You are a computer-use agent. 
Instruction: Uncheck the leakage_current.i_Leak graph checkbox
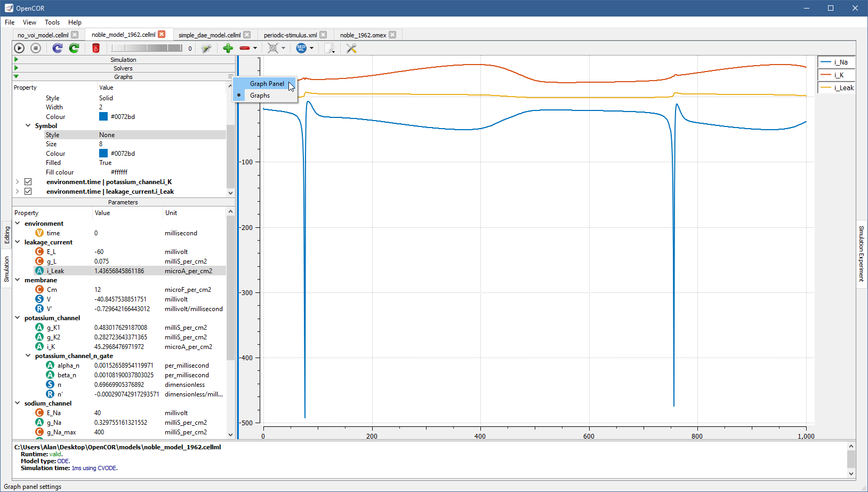click(28, 192)
